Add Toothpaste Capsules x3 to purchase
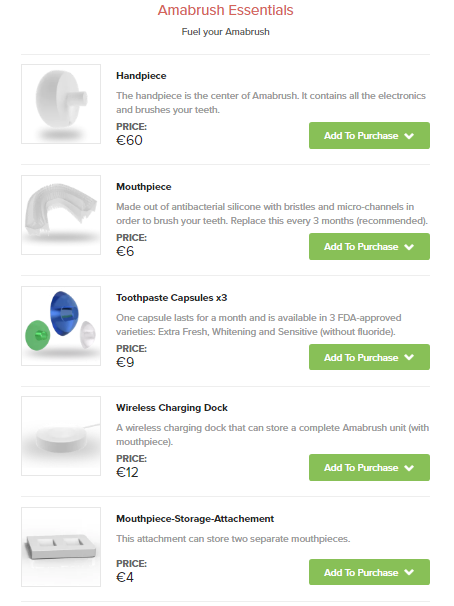The height and width of the screenshot is (606, 454). pyautogui.click(x=369, y=357)
